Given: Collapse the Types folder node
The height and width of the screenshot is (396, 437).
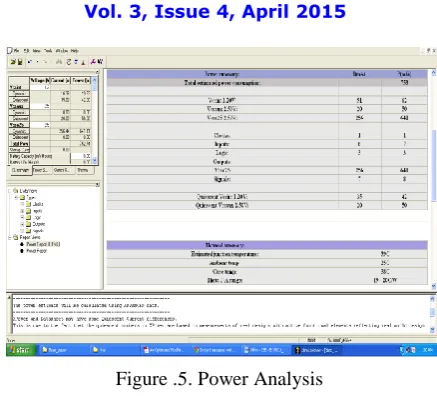Looking at the screenshot, I should click(16, 198).
